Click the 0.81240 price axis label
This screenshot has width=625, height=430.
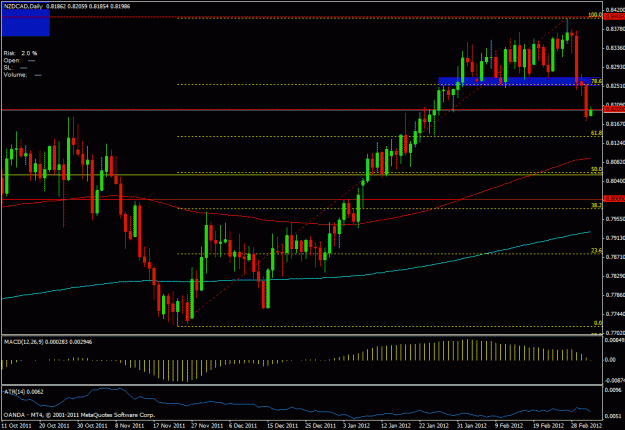tap(615, 143)
